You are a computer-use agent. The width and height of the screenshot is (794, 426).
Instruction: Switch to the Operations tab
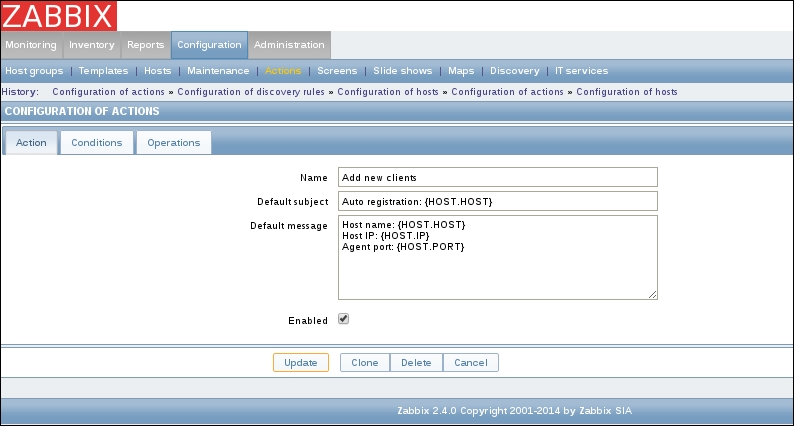[x=174, y=143]
